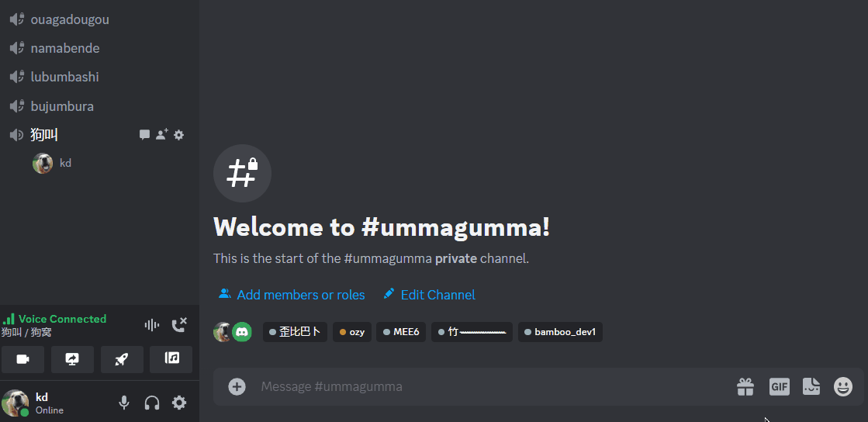The height and width of the screenshot is (422, 868).
Task: Deafen using the headphones icon
Action: point(152,403)
